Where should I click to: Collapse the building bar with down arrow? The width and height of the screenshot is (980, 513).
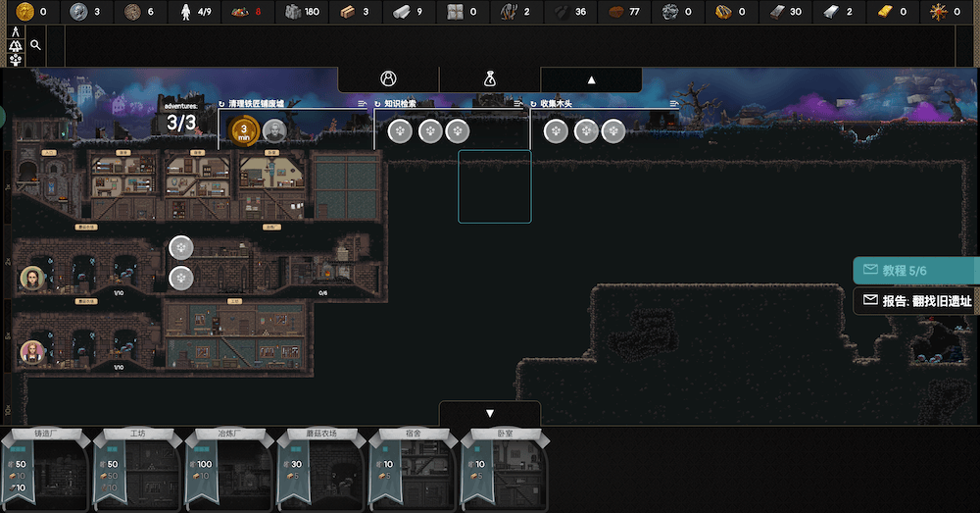490,413
